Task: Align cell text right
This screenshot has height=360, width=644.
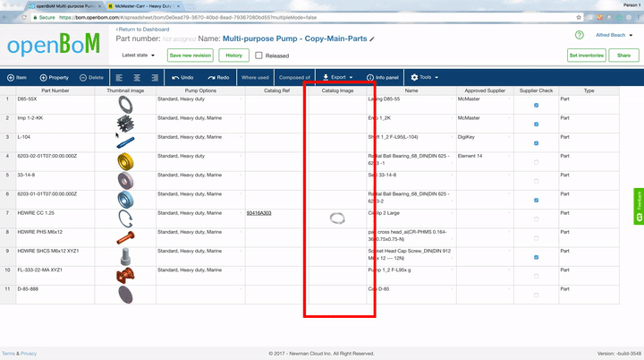Action: tap(155, 77)
